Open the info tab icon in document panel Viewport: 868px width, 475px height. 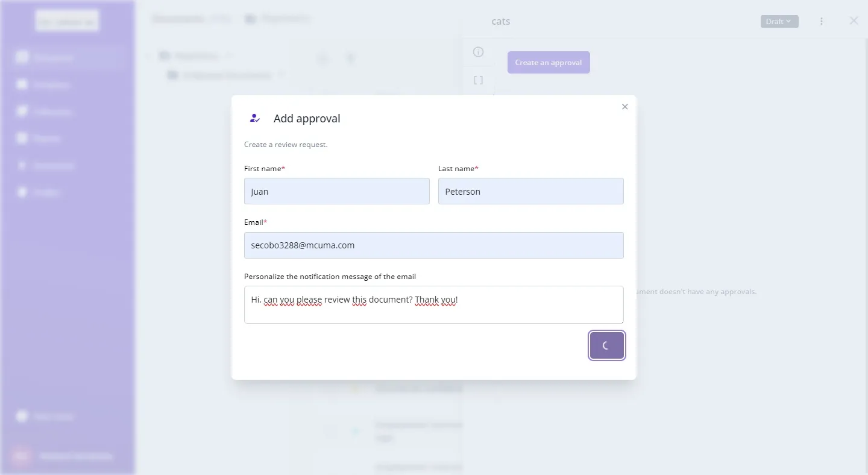click(x=479, y=52)
